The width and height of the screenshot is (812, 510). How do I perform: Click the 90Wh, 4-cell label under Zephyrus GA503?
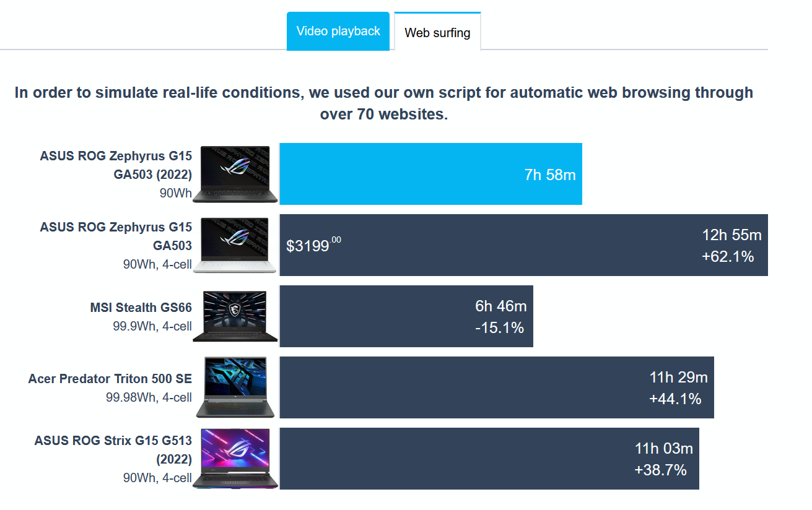[157, 264]
